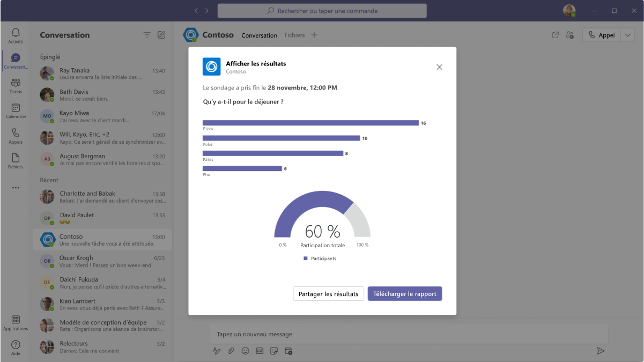644x362 pixels.
Task: Click Partager les résultats button
Action: point(329,294)
